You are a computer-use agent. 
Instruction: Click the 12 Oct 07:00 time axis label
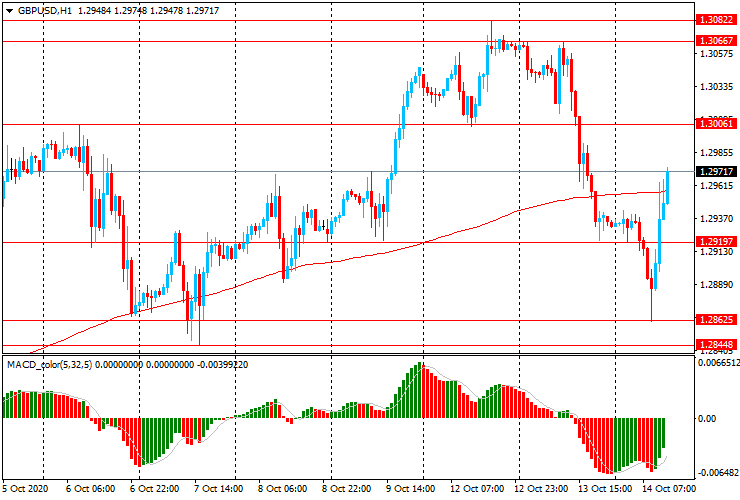[477, 488]
